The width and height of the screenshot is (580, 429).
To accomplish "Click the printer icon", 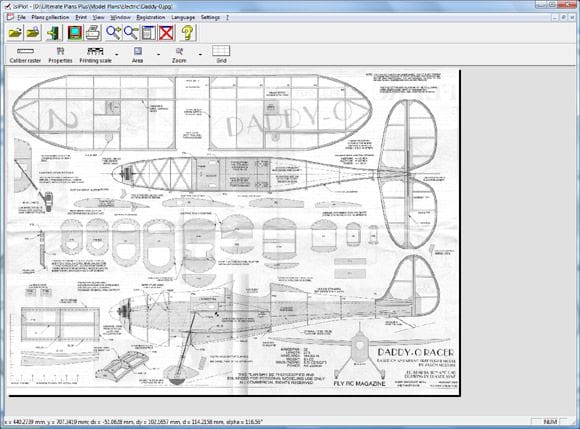I will (x=93, y=33).
